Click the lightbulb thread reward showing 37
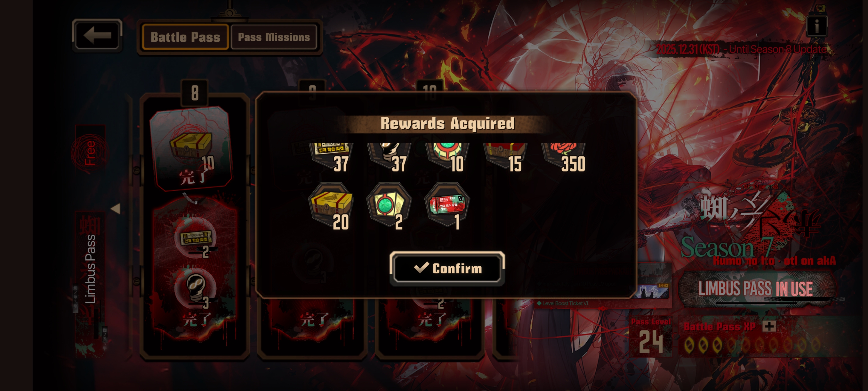Screen dimensions: 868x391 click(x=389, y=158)
